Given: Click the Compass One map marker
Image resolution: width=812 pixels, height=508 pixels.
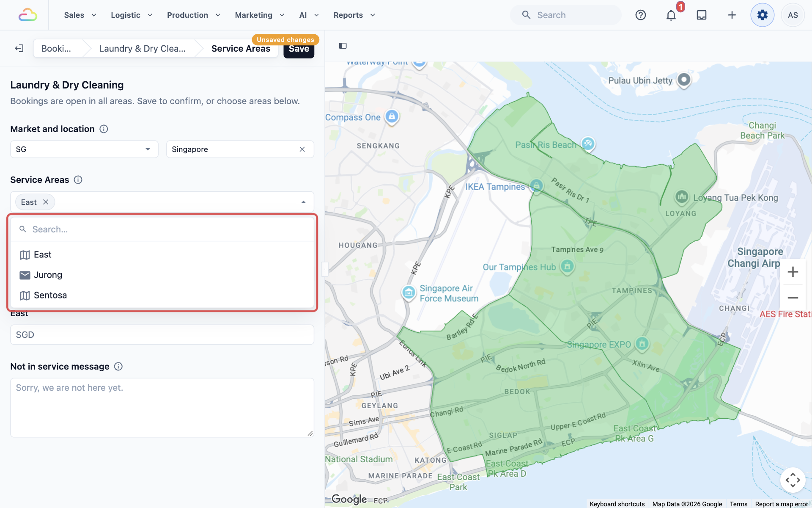Looking at the screenshot, I should pos(392,117).
